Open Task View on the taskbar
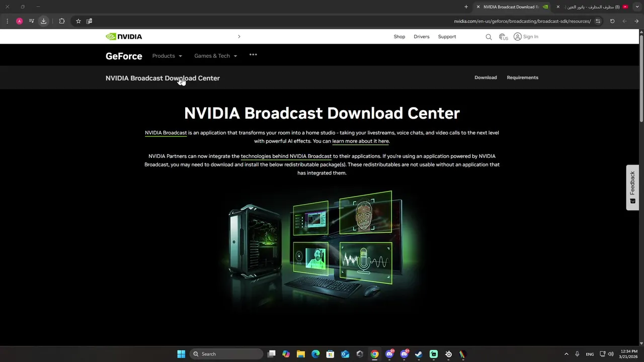Screen dimensions: 644x362 pyautogui.click(x=272, y=354)
